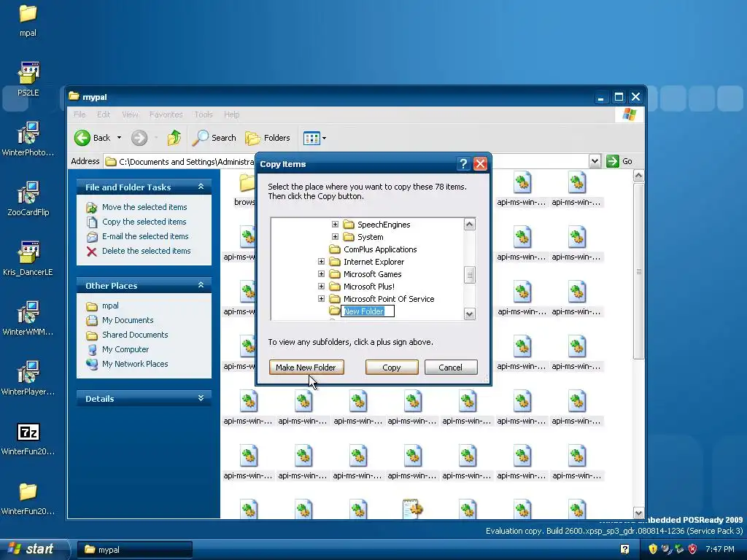Click E-mail the selected items task
The image size is (747, 560).
pos(145,236)
